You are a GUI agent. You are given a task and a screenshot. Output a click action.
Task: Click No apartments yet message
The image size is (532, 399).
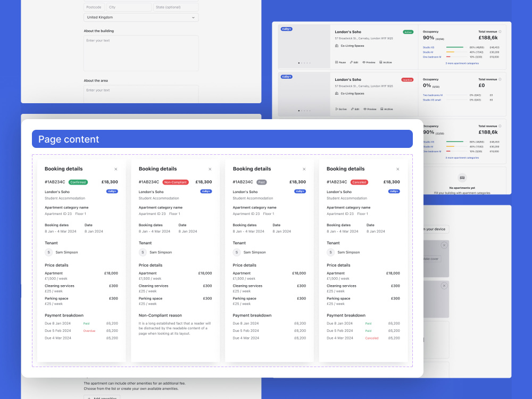click(x=462, y=188)
